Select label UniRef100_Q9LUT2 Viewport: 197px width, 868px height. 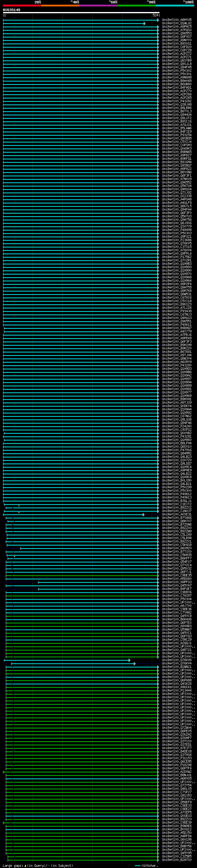177,118
